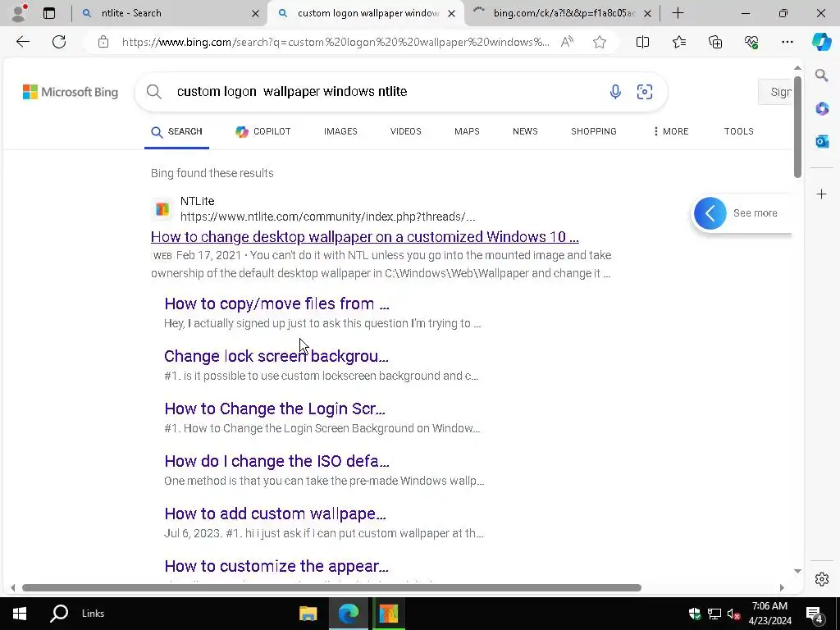Open How to change desktop wallpaper result
The width and height of the screenshot is (840, 630).
coord(365,237)
